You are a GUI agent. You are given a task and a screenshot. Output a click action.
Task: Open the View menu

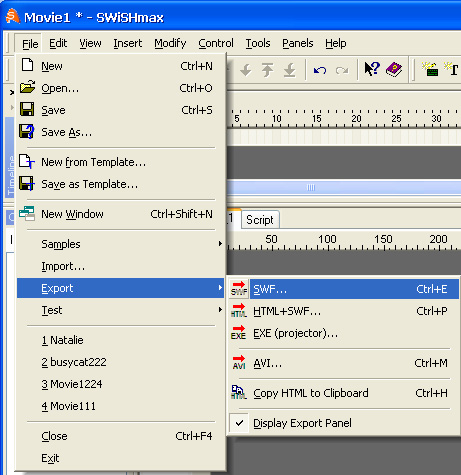pyautogui.click(x=90, y=43)
